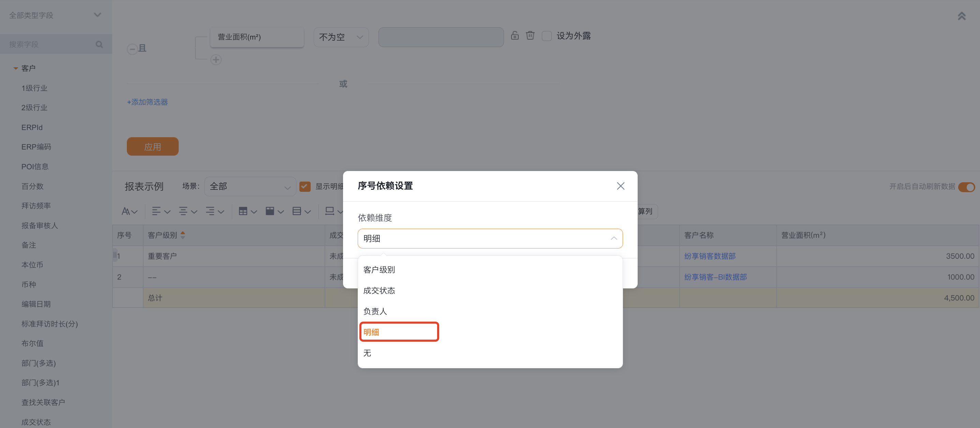Open the 纷享销客数据部 link

pyautogui.click(x=710, y=256)
